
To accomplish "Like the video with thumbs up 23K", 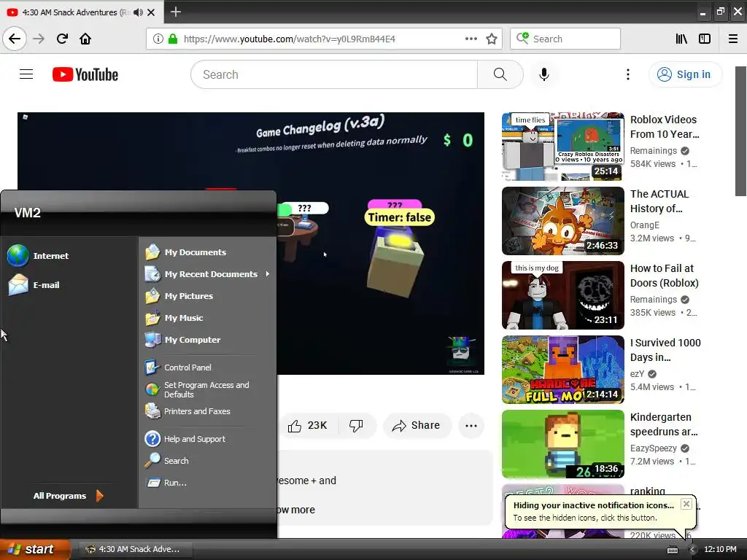I will click(x=308, y=425).
